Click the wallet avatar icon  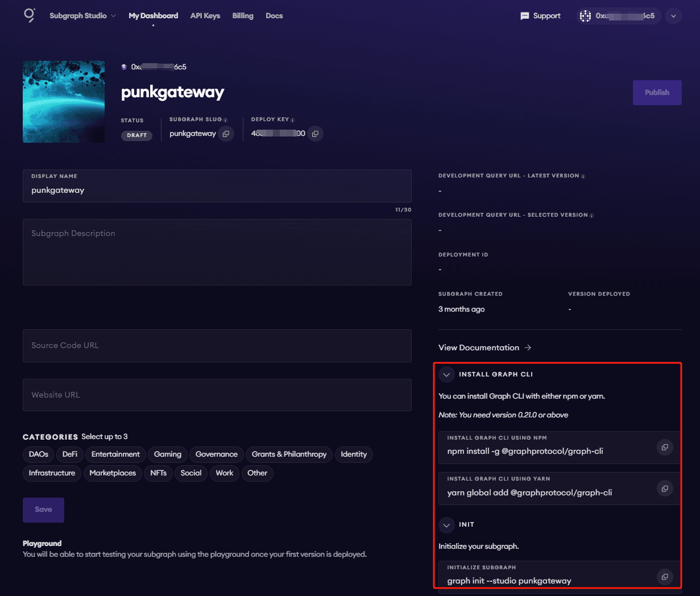pos(586,16)
